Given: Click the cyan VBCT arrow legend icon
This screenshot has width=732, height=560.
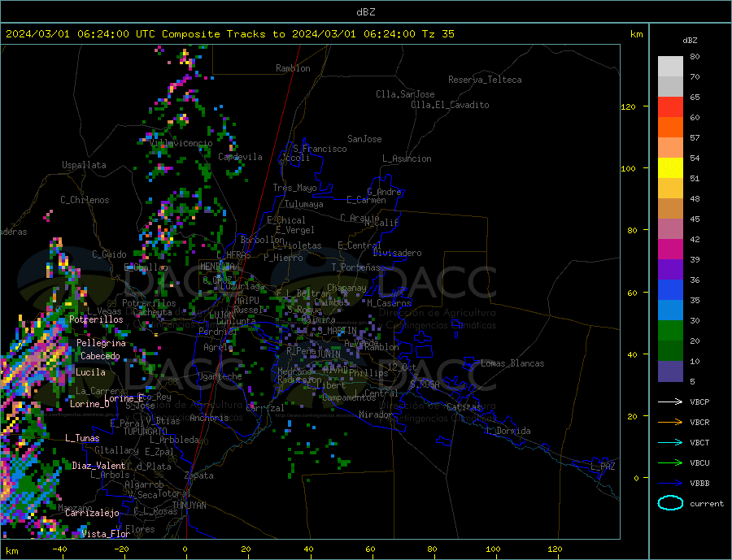Looking at the screenshot, I should click(x=670, y=442).
